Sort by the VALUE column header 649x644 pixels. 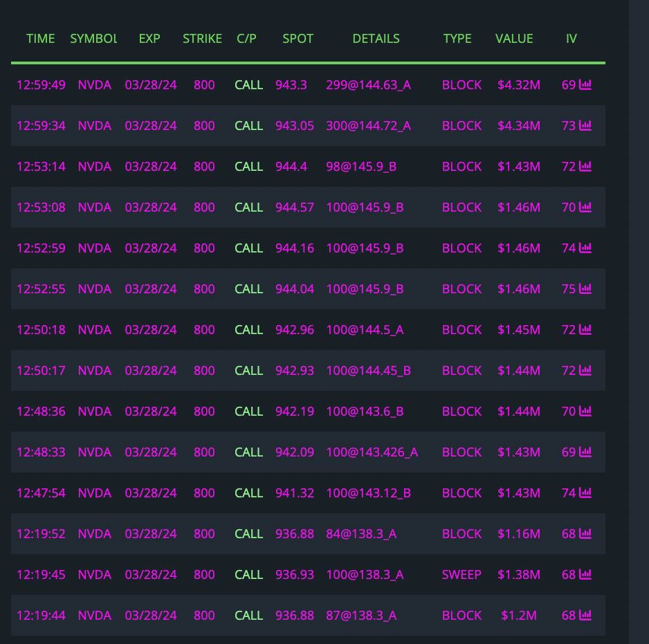[x=514, y=39]
